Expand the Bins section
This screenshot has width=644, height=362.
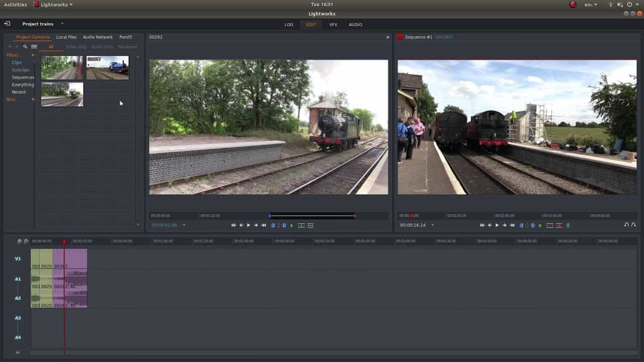point(33,99)
